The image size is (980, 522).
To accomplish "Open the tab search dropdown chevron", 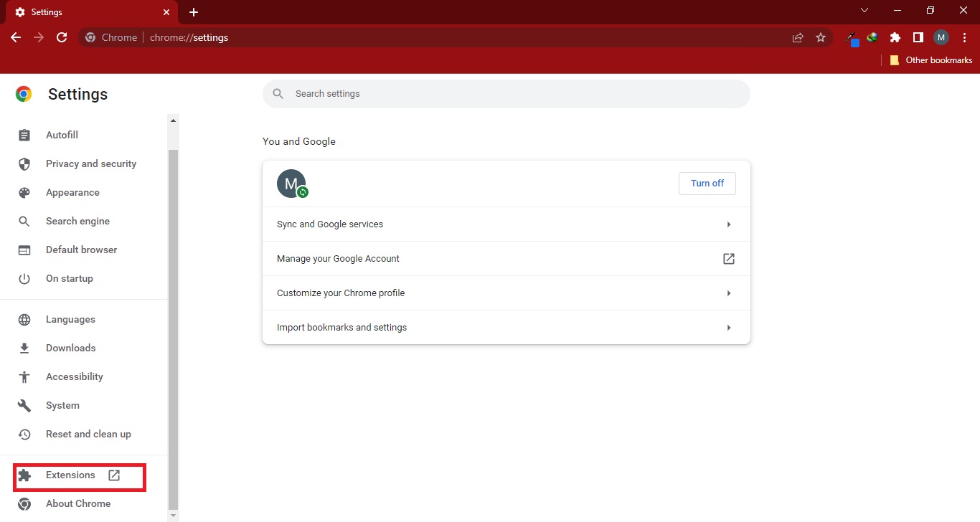I will click(x=864, y=11).
